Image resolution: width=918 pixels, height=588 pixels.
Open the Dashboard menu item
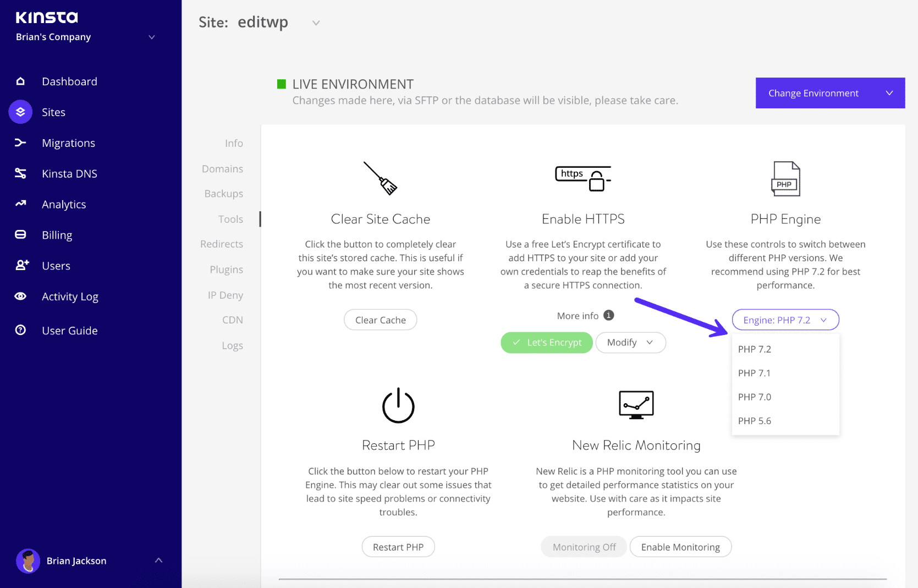pyautogui.click(x=69, y=81)
